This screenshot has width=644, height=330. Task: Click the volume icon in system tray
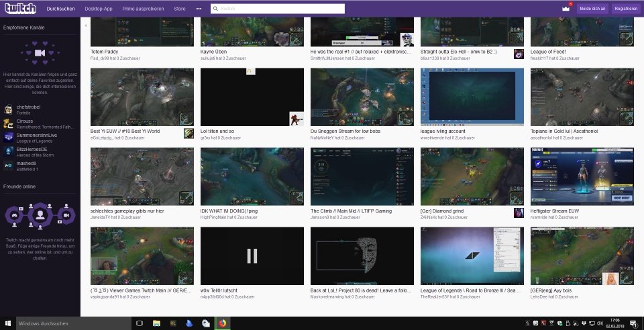pos(600,323)
